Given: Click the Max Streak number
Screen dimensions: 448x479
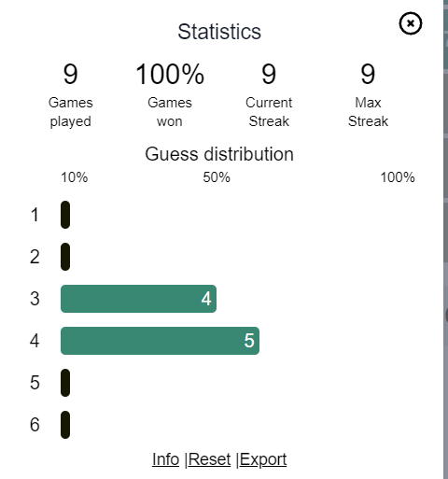Looking at the screenshot, I should (368, 74).
